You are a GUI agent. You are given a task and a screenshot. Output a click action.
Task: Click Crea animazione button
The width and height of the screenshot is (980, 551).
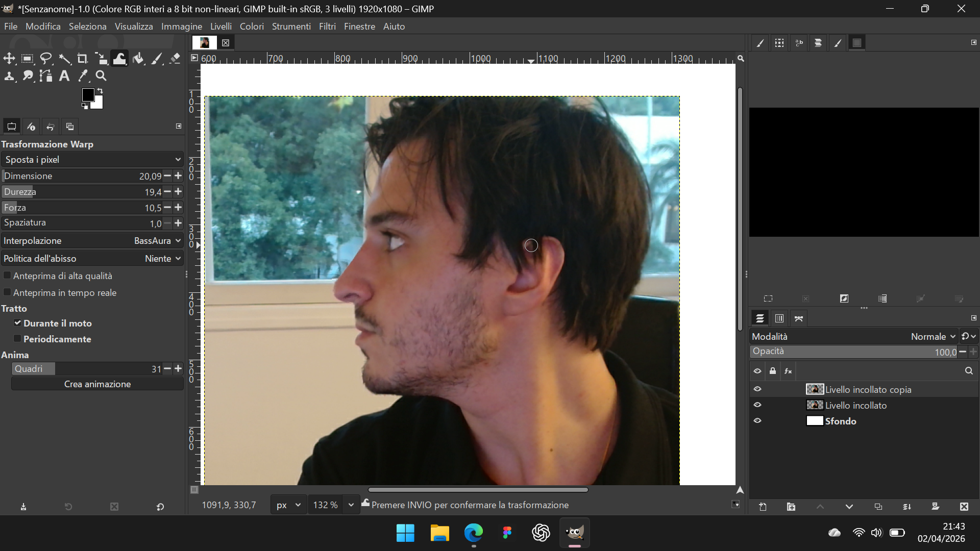[97, 384]
